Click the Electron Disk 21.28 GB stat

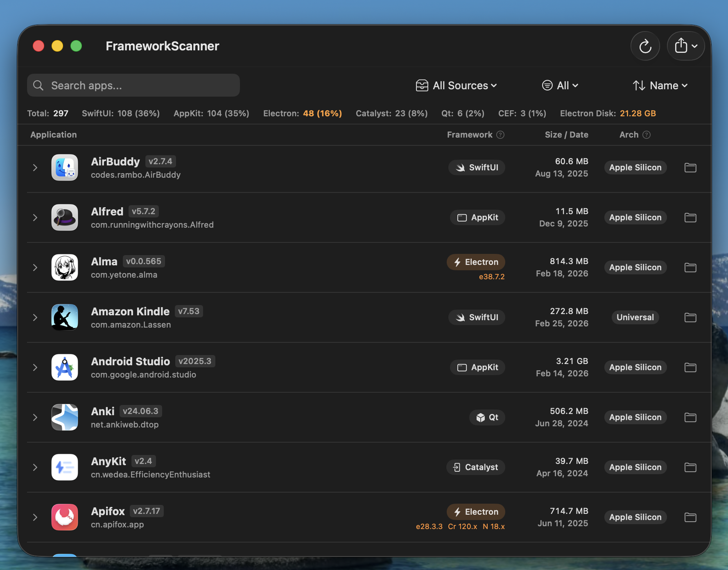[608, 113]
